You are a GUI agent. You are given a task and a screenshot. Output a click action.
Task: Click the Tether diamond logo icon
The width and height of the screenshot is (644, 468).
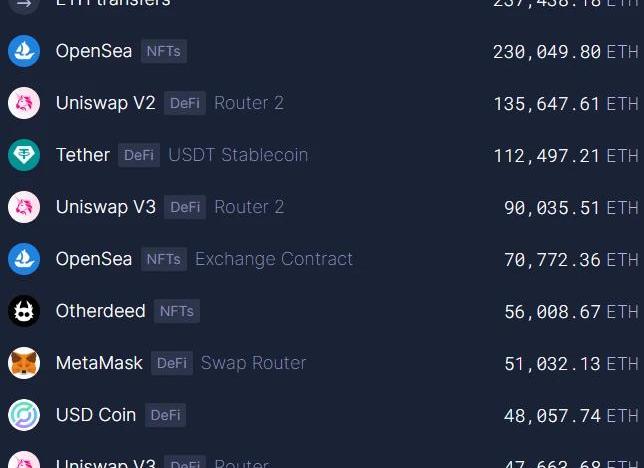[x=24, y=155]
